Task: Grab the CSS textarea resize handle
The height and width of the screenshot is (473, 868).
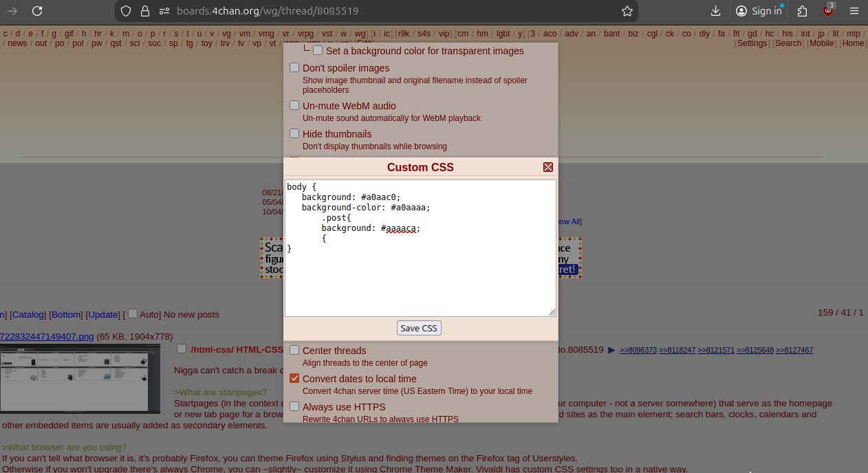Action: [552, 312]
